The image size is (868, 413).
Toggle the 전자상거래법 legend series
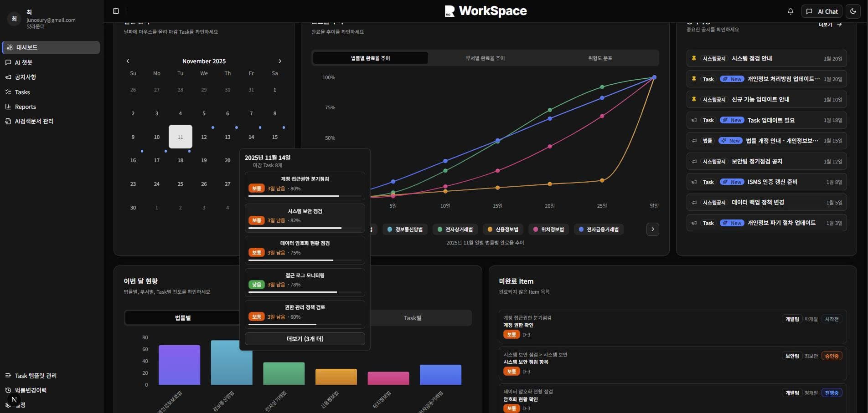(455, 229)
